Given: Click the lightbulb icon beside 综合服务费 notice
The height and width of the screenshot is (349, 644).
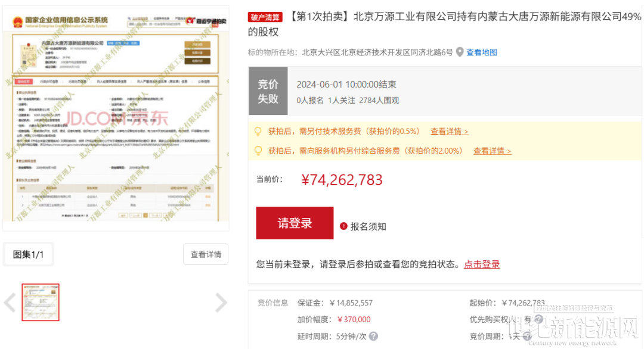Looking at the screenshot, I should (258, 151).
